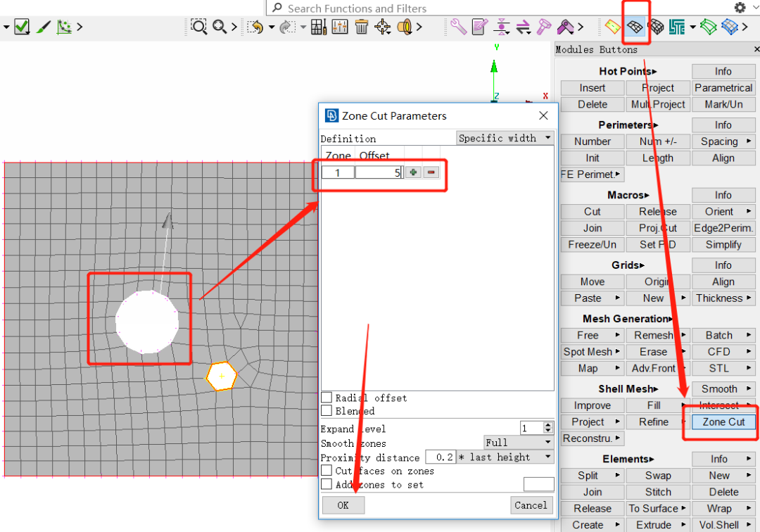
Task: Click OK in Zone Cut Parameters
Action: coord(343,505)
